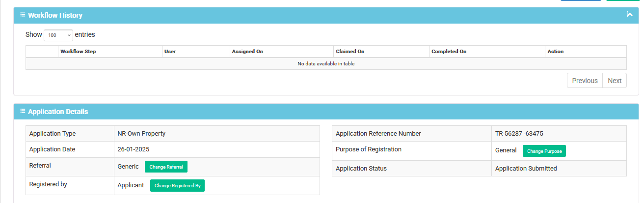Go to Next page of entries

615,81
